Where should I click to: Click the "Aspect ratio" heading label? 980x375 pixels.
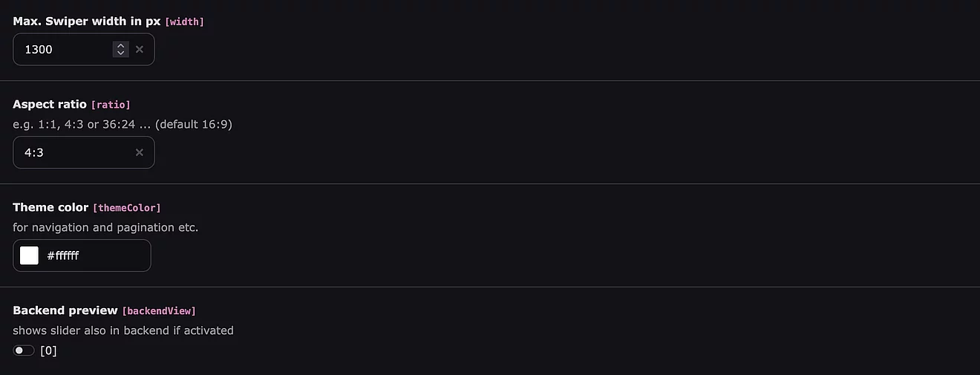[x=50, y=104]
